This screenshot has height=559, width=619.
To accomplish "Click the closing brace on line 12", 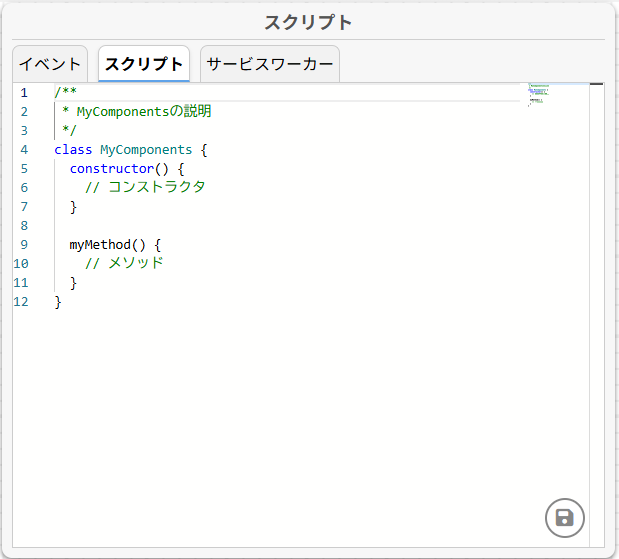I will 58,302.
